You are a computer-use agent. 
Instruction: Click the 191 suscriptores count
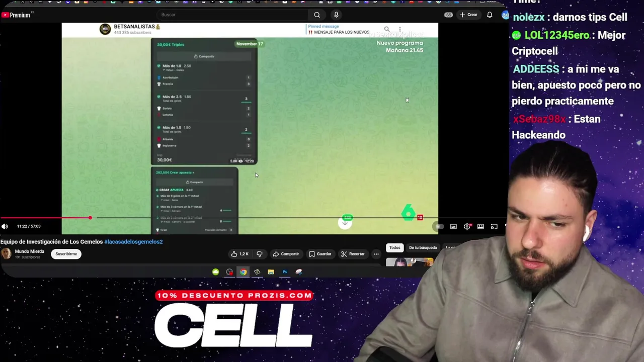27,257
